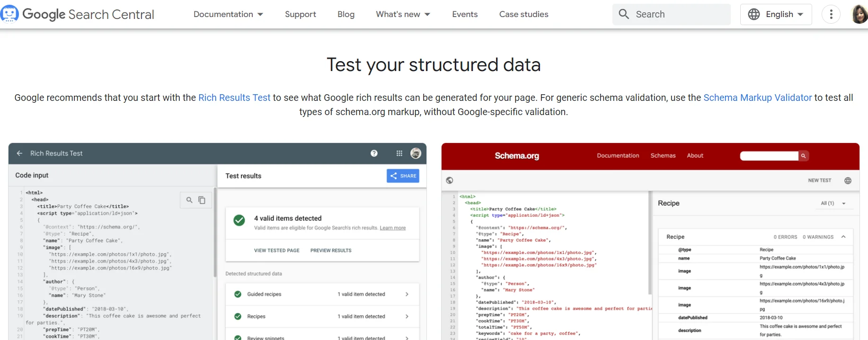This screenshot has height=340, width=868.
Task: Open the Learn more link
Action: 393,228
